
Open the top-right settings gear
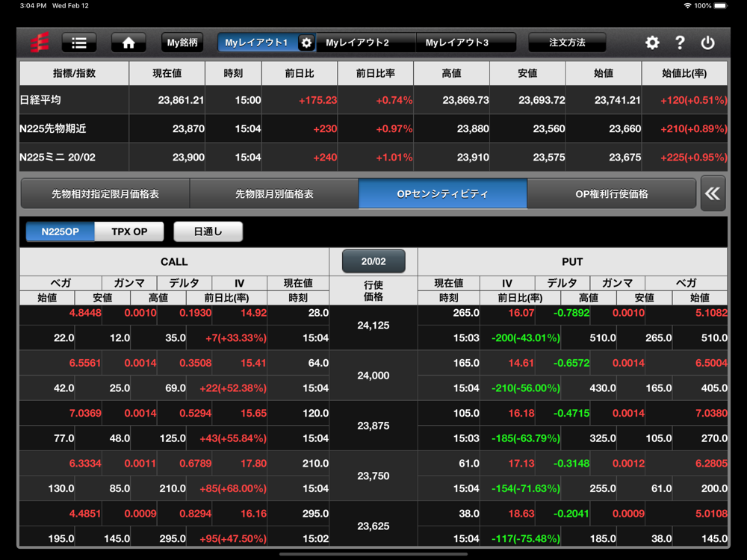(652, 43)
